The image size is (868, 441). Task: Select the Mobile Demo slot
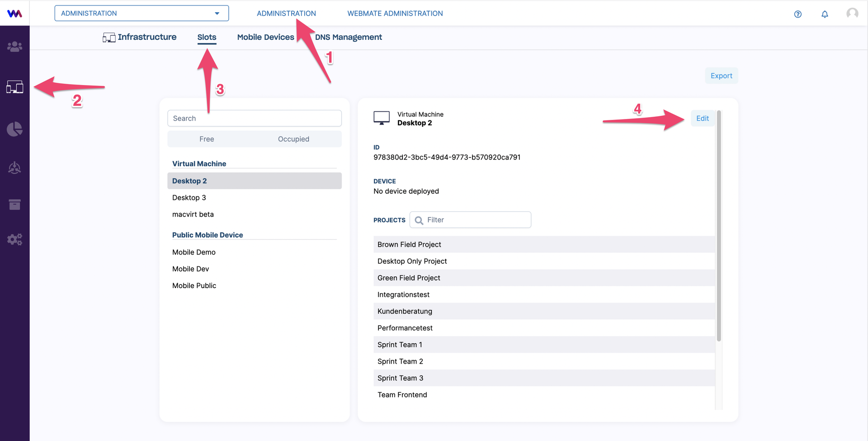point(255,252)
